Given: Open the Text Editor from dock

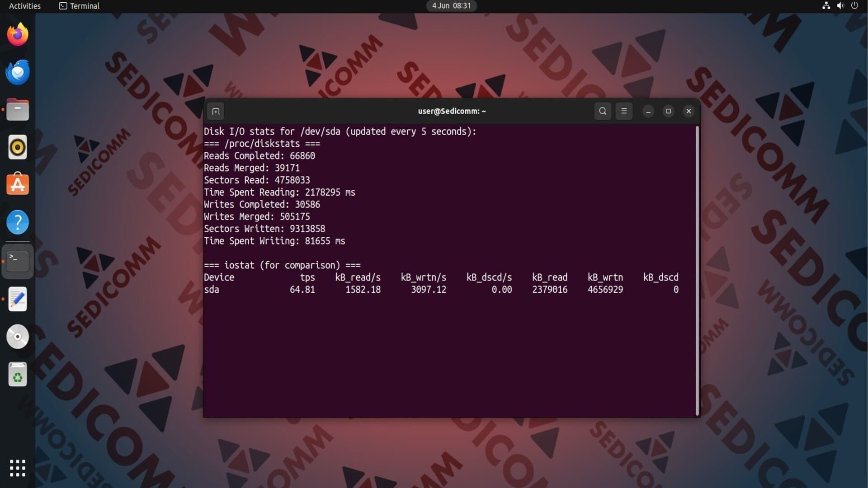Looking at the screenshot, I should (18, 299).
